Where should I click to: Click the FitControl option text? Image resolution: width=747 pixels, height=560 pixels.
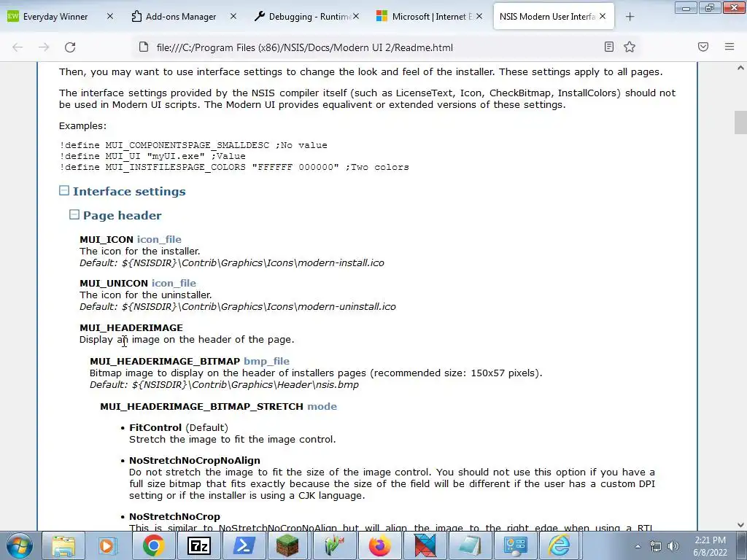[155, 427]
